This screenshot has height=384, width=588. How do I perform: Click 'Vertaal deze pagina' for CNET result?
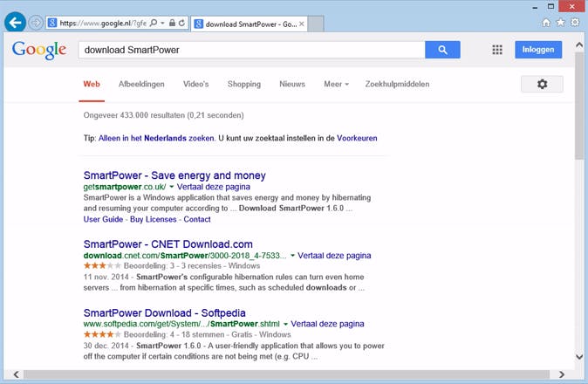[334, 256]
